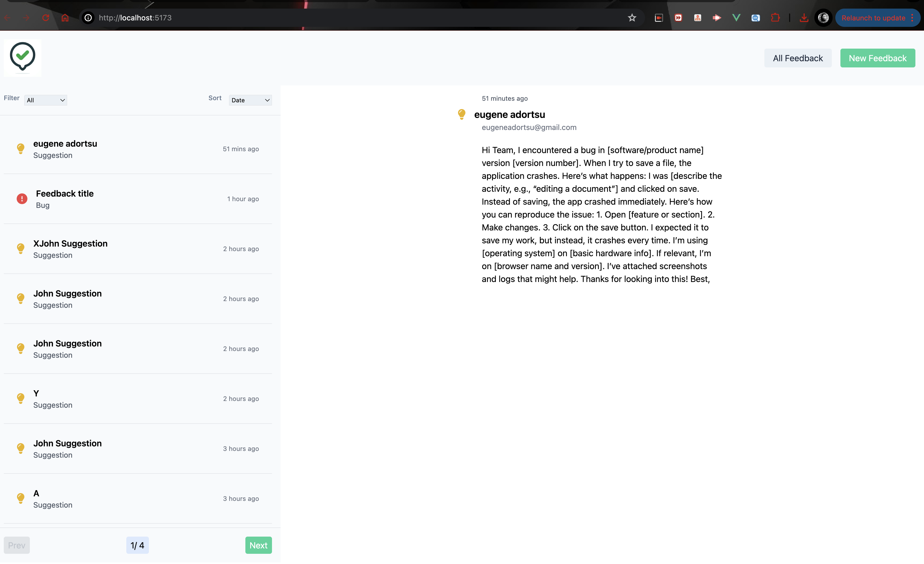Go to browser home page icon
This screenshot has width=924, height=564.
(65, 18)
